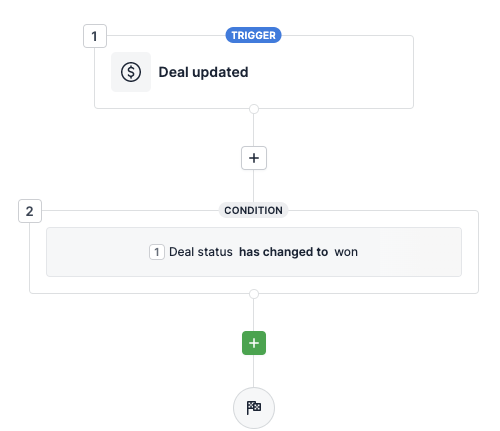Click the small 1 badge in the condition row

coord(157,252)
